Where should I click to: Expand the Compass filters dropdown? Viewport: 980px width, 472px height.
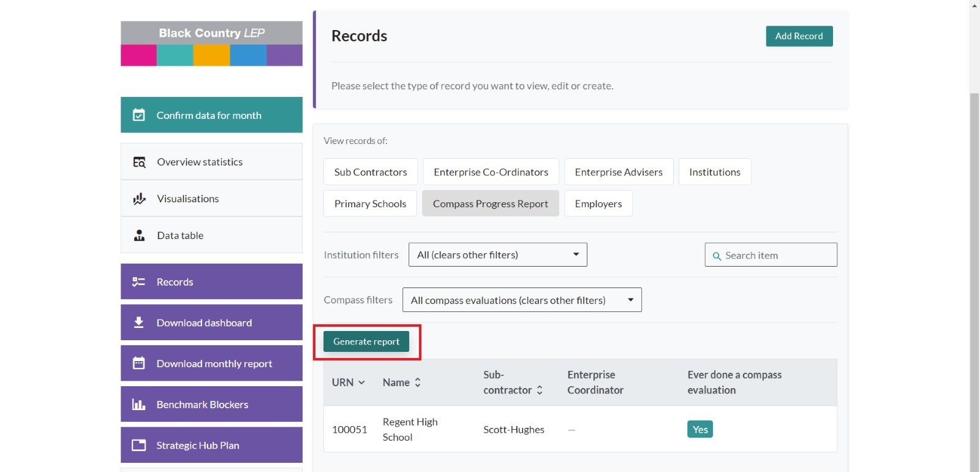coord(521,300)
